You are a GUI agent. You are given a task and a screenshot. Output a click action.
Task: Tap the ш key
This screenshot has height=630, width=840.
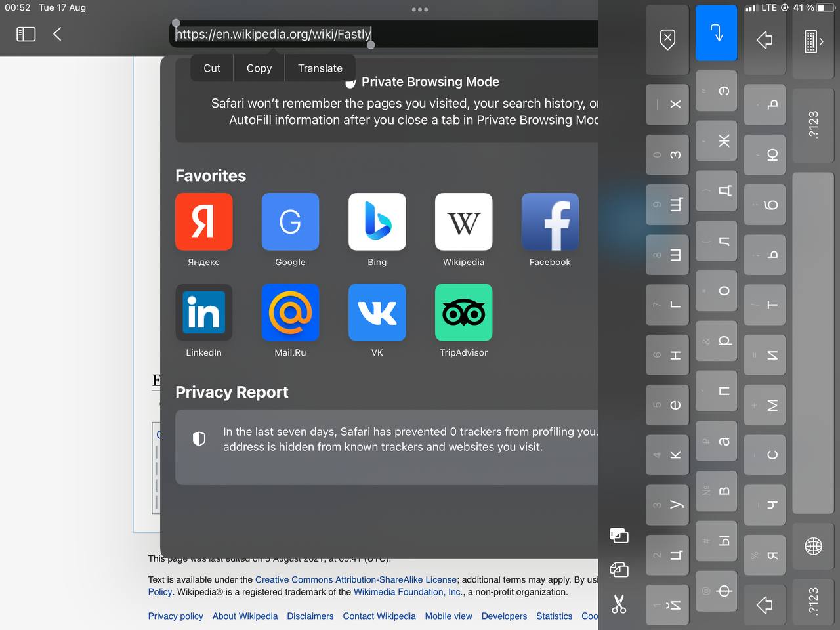pyautogui.click(x=667, y=255)
